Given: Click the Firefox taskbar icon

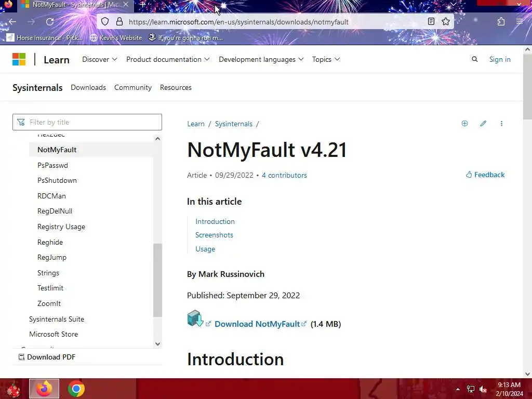Looking at the screenshot, I should [x=44, y=389].
